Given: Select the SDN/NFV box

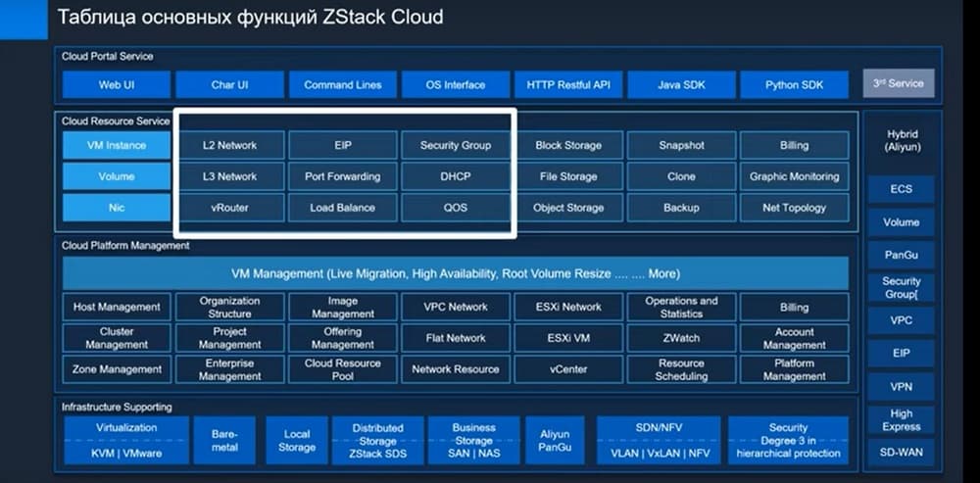Looking at the screenshot, I should coord(658,441).
